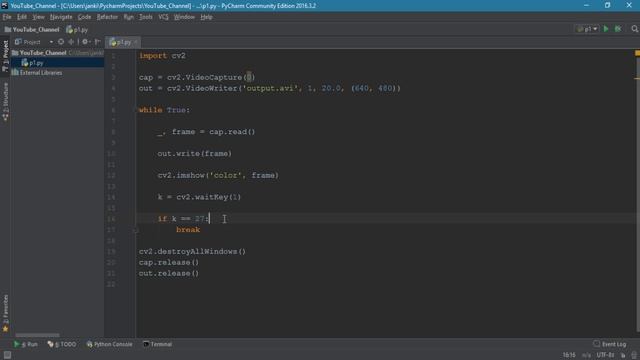Screen dimensions: 640x360
Task: Open the Run tool window at bottom
Action: click(26, 344)
